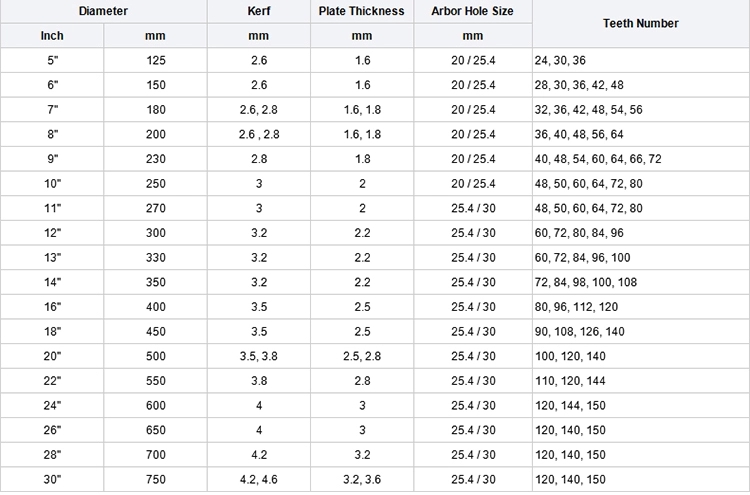Click the Diameter column header
Screen dimensions: 750x495
[x=103, y=11]
